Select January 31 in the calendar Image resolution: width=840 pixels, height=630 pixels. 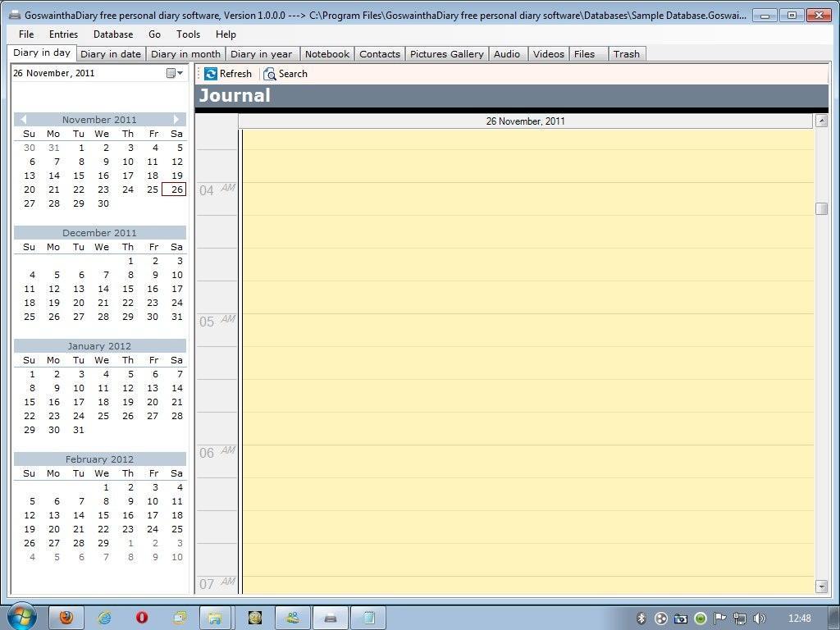click(79, 430)
